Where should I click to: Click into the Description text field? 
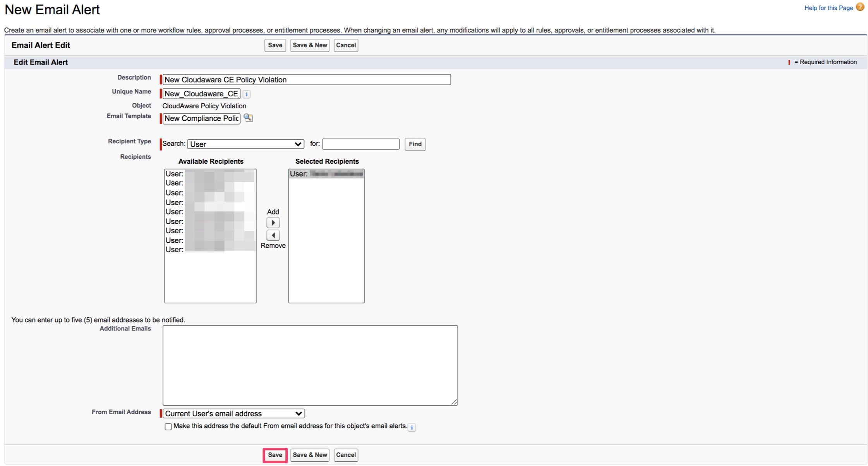click(x=306, y=80)
